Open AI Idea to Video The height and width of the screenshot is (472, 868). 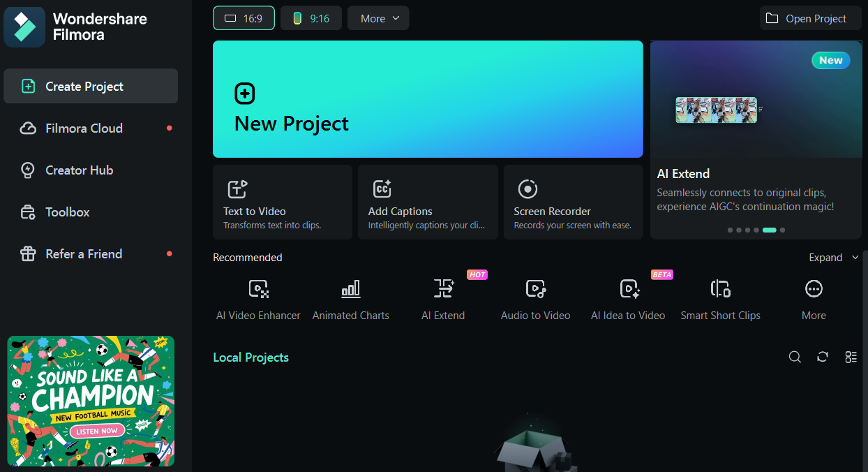pyautogui.click(x=628, y=300)
